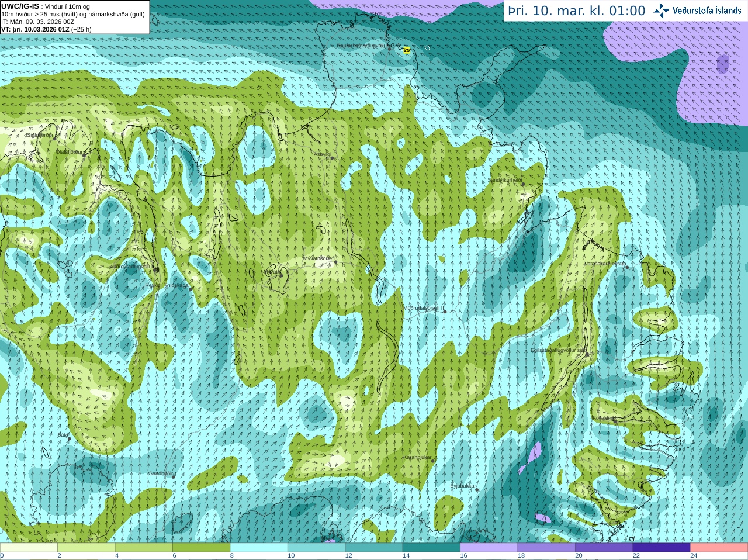Select the Kollaleira station dot
748x560 pixels.
click(614, 421)
